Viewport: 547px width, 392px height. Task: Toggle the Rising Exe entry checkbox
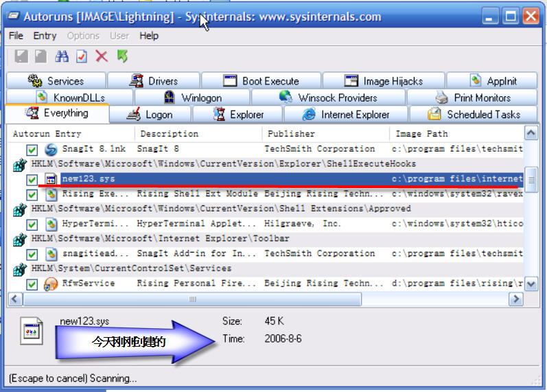click(32, 194)
